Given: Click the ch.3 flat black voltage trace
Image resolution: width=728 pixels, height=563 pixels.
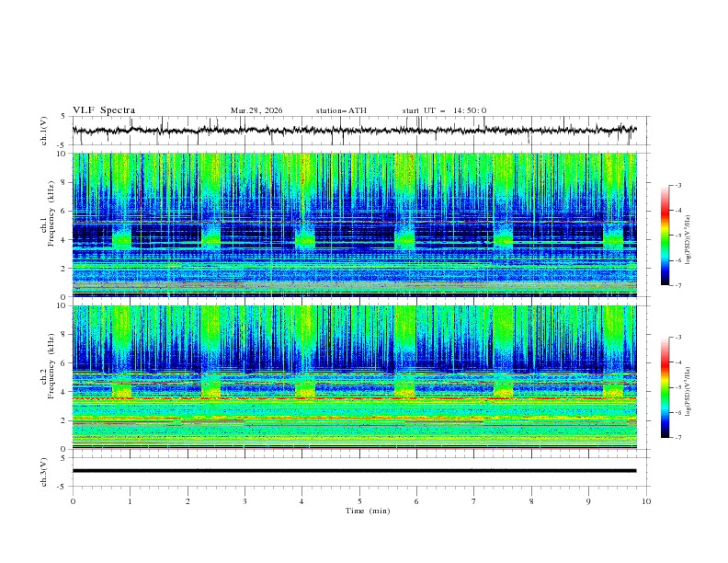Looking at the screenshot, I should (354, 471).
